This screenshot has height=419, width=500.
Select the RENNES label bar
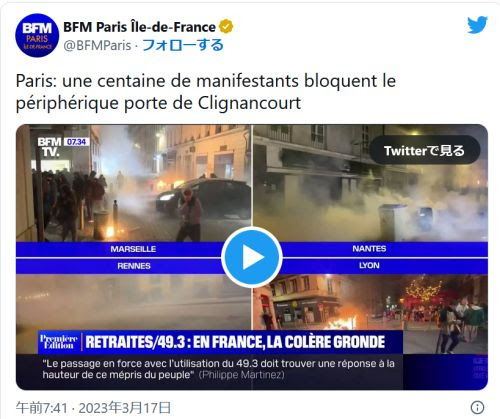[x=118, y=266]
